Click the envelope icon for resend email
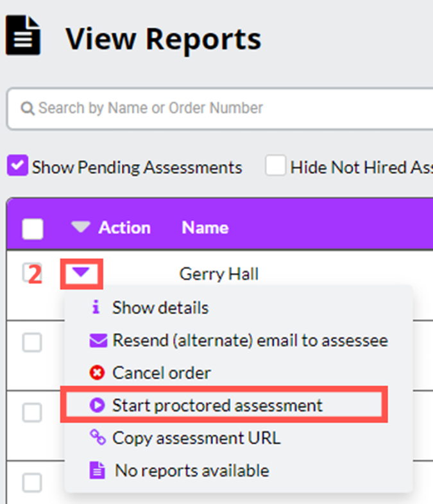The image size is (433, 504). coord(98,340)
